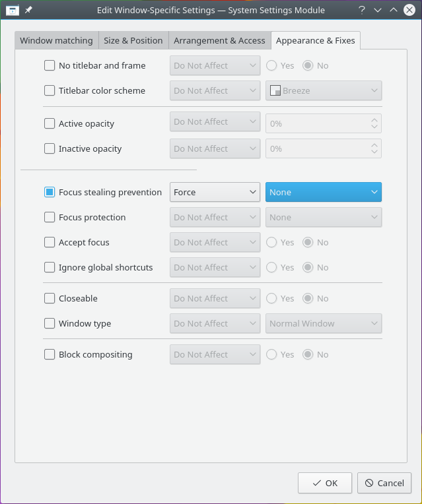Click the titlebar help question mark
This screenshot has height=504, width=422.
pyautogui.click(x=362, y=11)
